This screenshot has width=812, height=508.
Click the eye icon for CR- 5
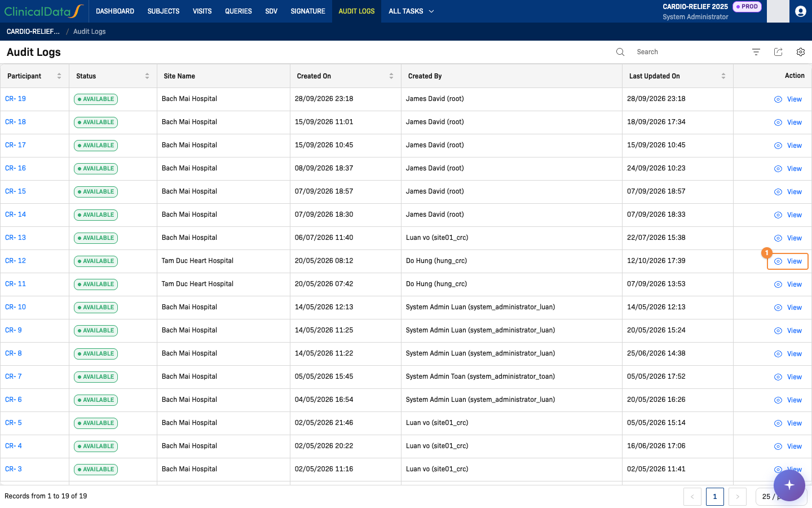click(x=778, y=423)
